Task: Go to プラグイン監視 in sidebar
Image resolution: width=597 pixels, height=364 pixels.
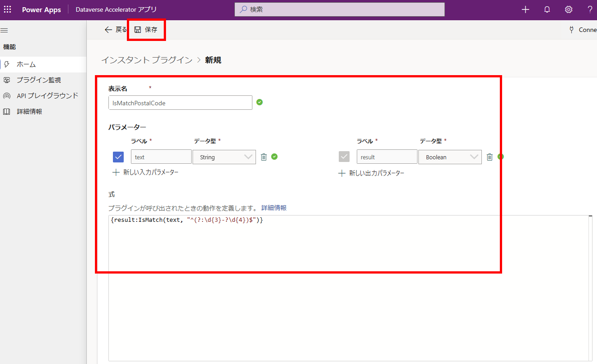Action: 38,80
